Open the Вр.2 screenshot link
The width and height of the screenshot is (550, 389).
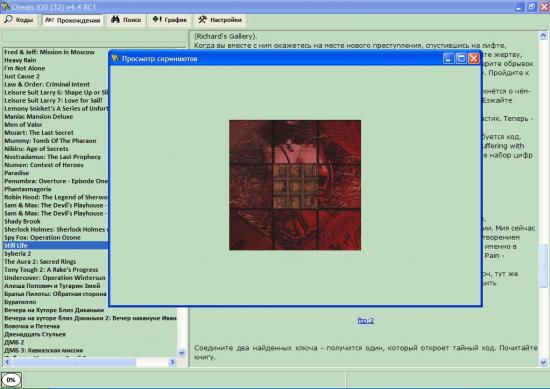365,320
